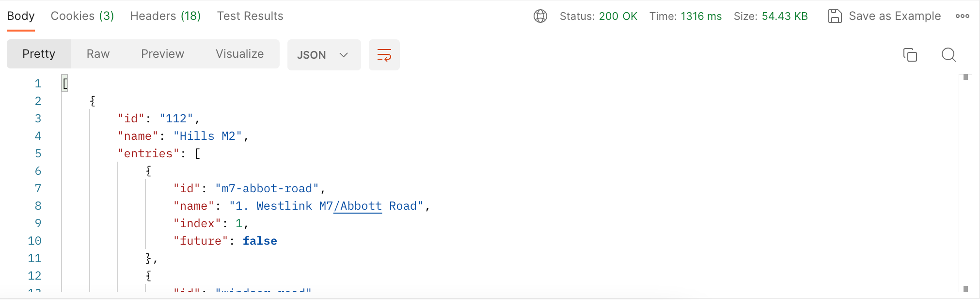Image resolution: width=980 pixels, height=300 pixels.
Task: Click the globe network information icon
Action: [540, 16]
